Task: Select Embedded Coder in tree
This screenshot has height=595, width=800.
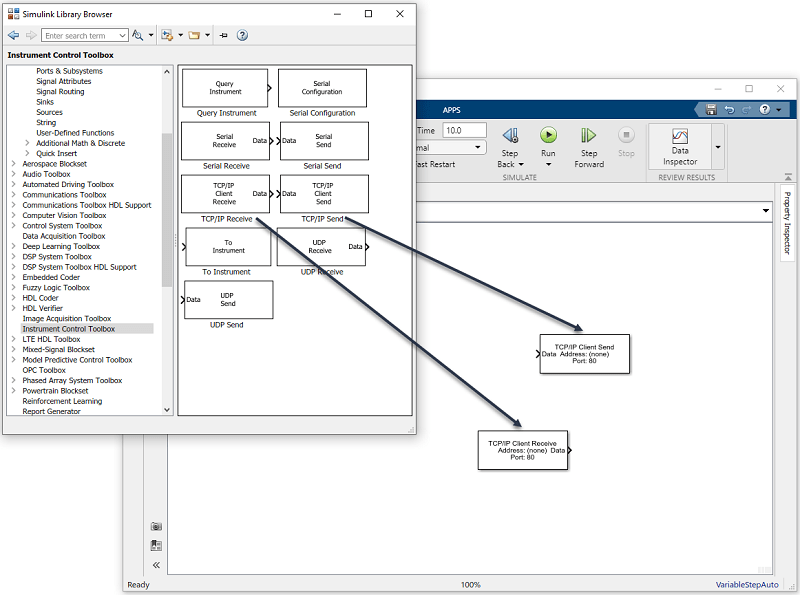Action: coord(51,277)
